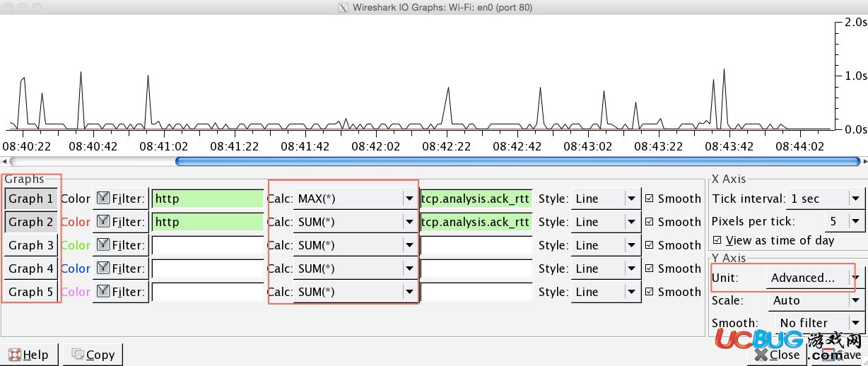The image size is (868, 366).
Task: Uncheck Smooth for Graph 2
Action: coord(673,222)
